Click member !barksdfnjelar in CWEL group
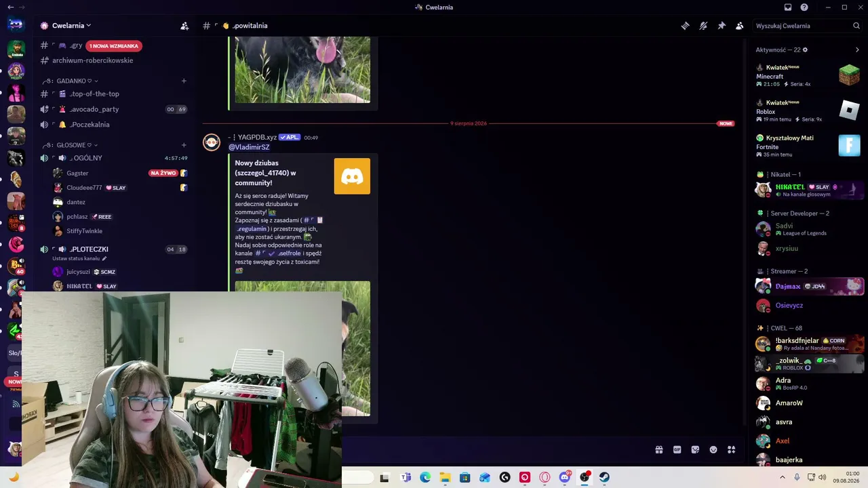Viewport: 868px width, 488px height. coord(808,344)
